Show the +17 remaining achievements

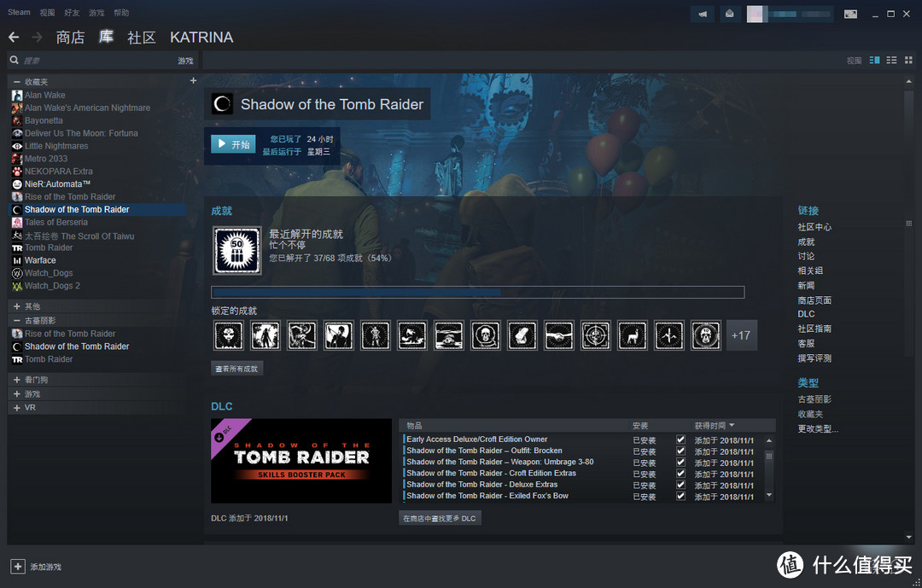coord(742,335)
